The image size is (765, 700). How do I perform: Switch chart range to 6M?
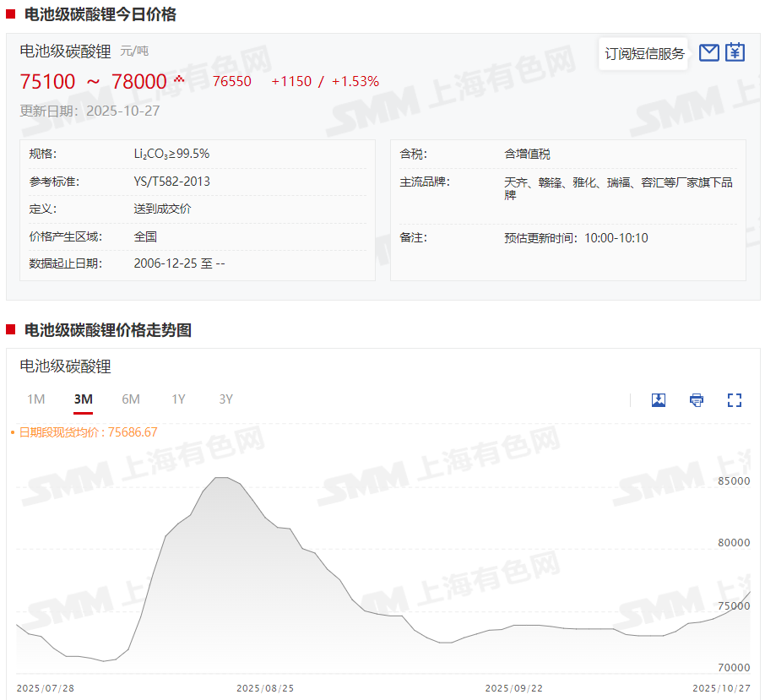pyautogui.click(x=131, y=399)
